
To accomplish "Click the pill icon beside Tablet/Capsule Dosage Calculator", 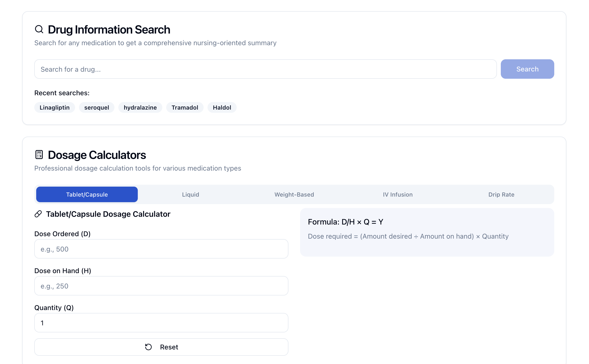I will [x=38, y=214].
